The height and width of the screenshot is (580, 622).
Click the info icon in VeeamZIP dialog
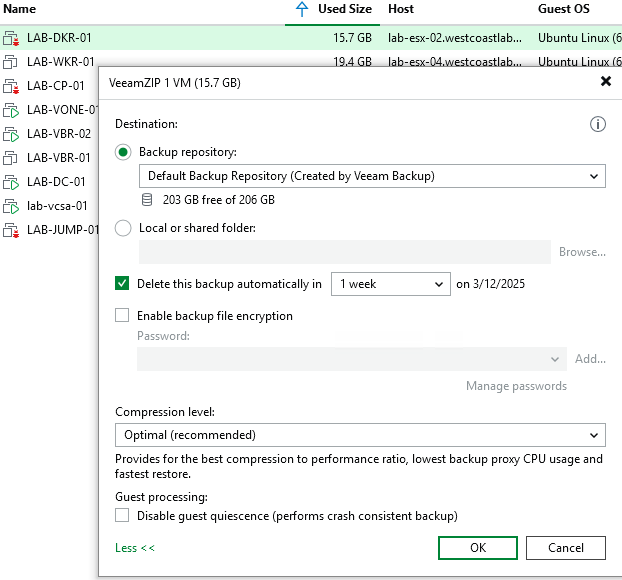[598, 124]
